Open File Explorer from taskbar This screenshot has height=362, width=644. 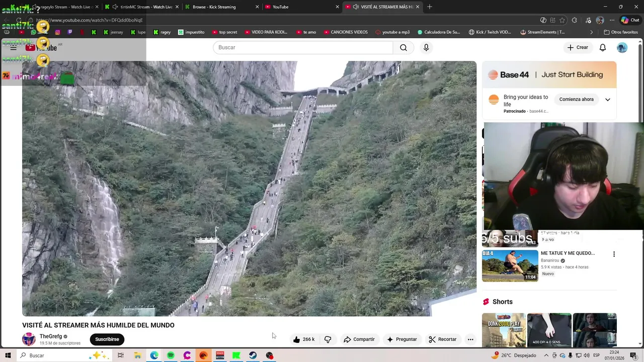pos(137,355)
